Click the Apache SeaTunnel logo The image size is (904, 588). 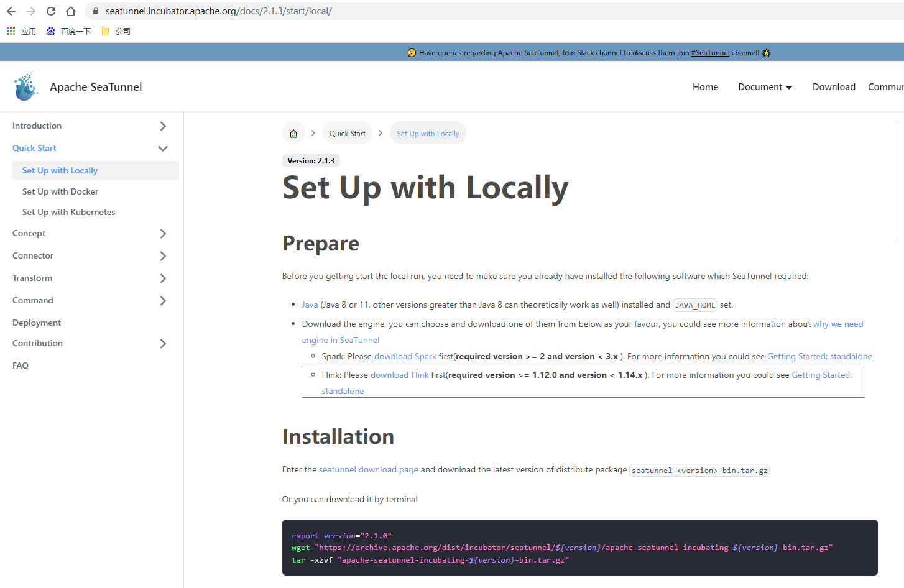25,86
